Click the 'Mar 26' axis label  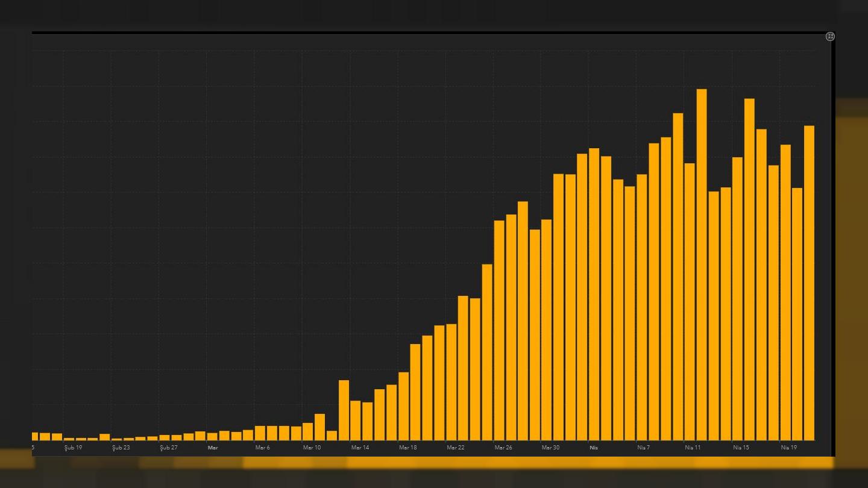click(503, 448)
